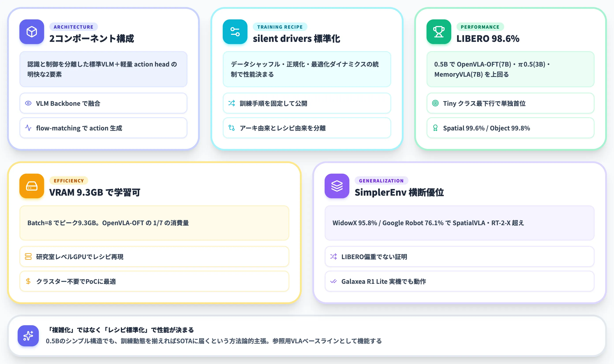Click the hard drive icon of the Efficiency card
614x364 pixels.
point(32,186)
